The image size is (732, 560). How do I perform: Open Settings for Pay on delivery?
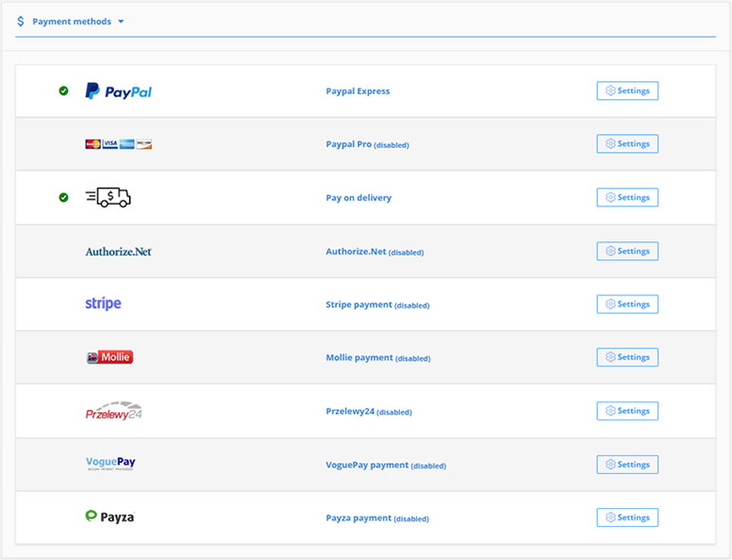click(x=627, y=197)
